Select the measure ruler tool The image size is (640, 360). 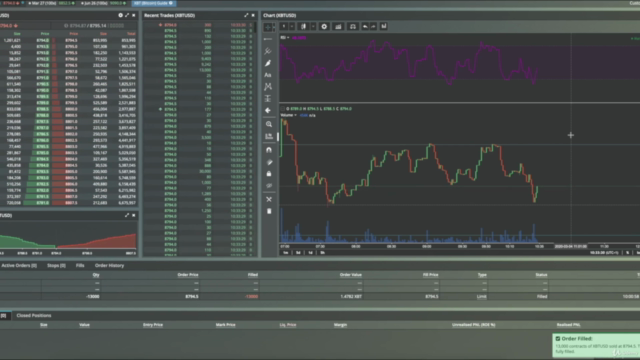269,136
